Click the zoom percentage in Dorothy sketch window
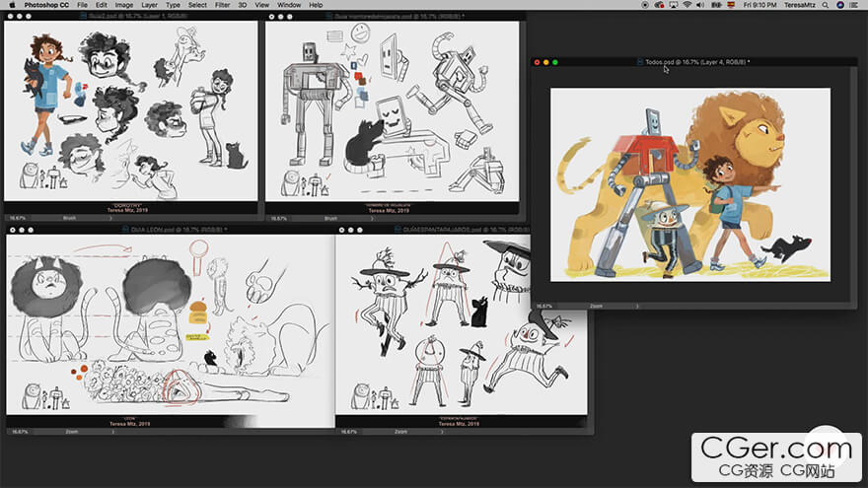 [17, 218]
